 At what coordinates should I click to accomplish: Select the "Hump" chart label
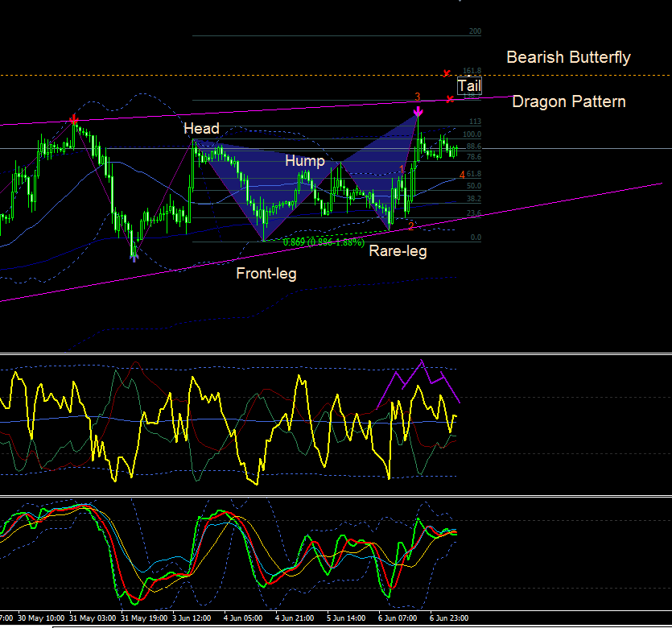pos(305,161)
